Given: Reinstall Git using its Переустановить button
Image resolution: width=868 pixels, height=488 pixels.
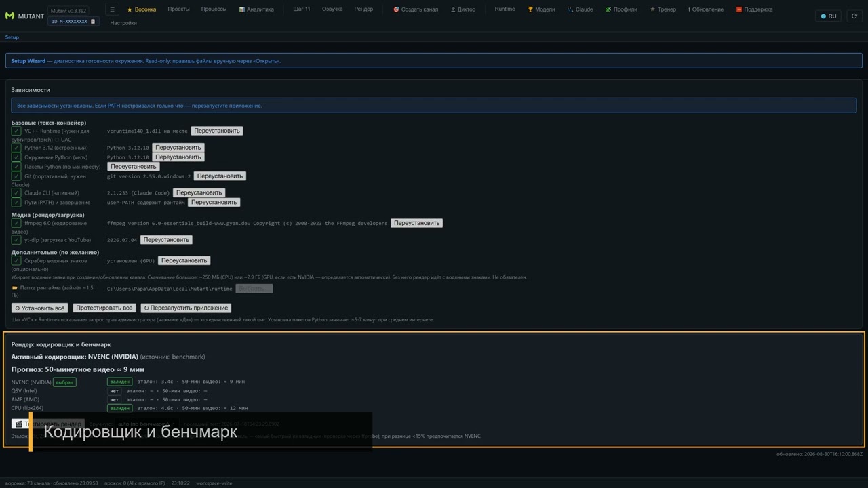Looking at the screenshot, I should click(220, 176).
